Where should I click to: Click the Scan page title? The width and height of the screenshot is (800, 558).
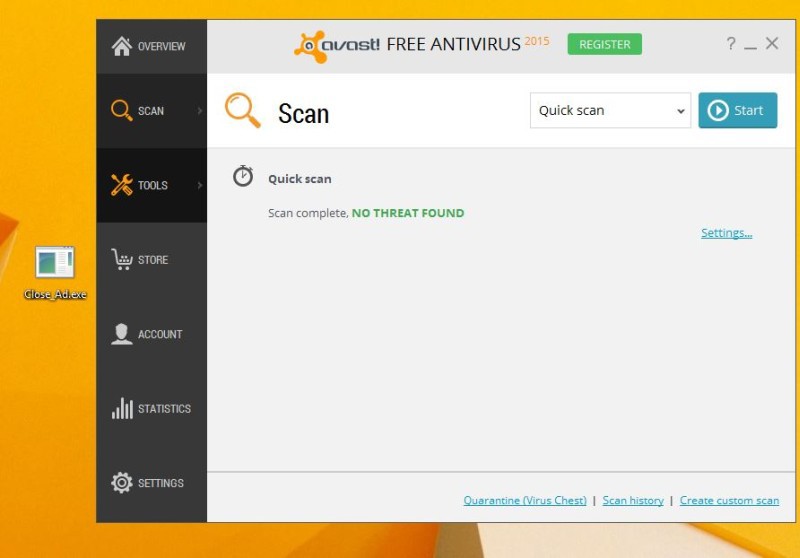tap(304, 113)
